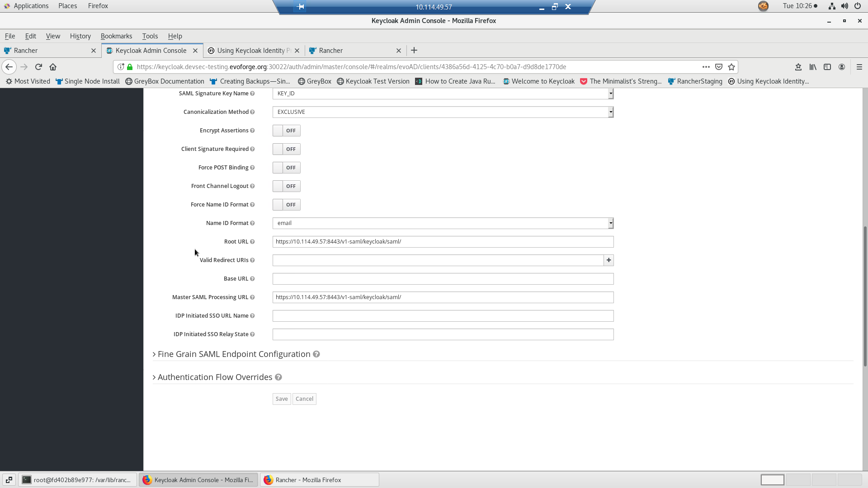This screenshot has height=488, width=868.
Task: Click the help icon next to Root URL
Action: tap(252, 241)
